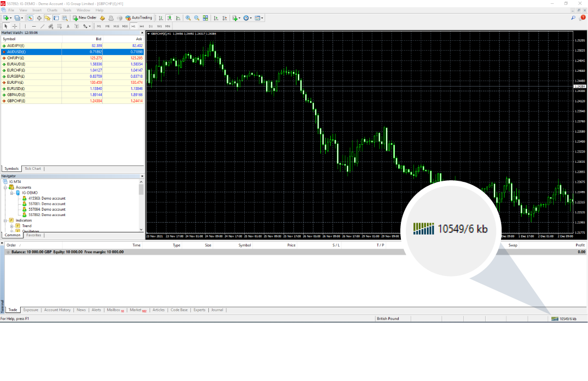Image resolution: width=588 pixels, height=381 pixels.
Task: Select the Fibonacci retracement tool
Action: (59, 26)
